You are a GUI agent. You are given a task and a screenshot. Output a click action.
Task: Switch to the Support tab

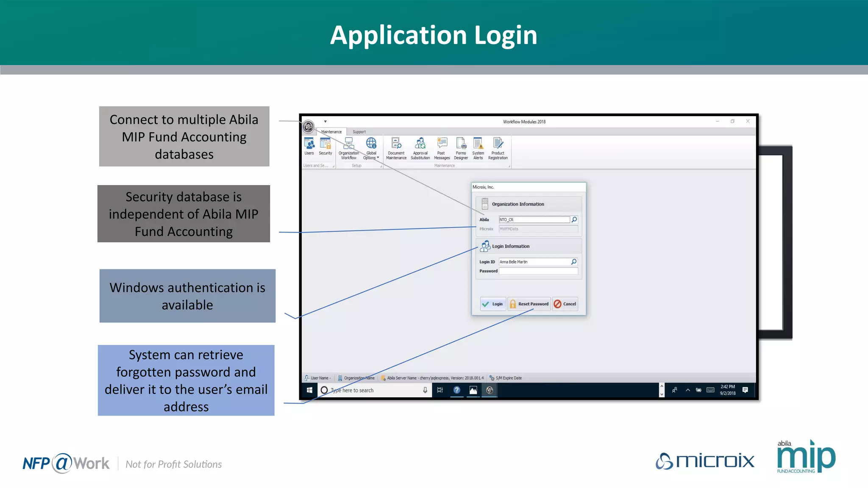359,132
